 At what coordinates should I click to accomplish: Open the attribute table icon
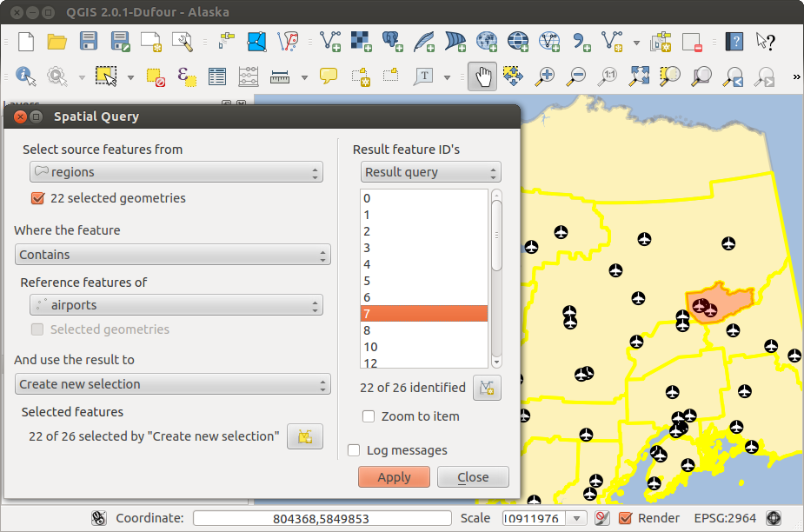216,76
